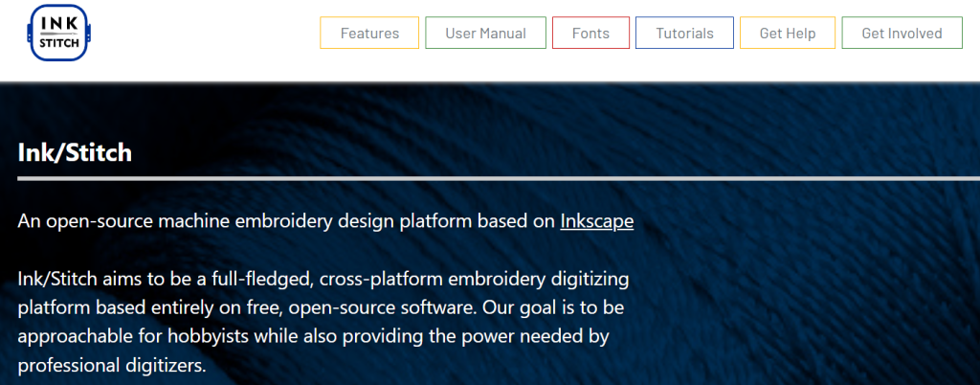Follow the Inkscape hyperlink
The height and width of the screenshot is (385, 980).
point(597,221)
